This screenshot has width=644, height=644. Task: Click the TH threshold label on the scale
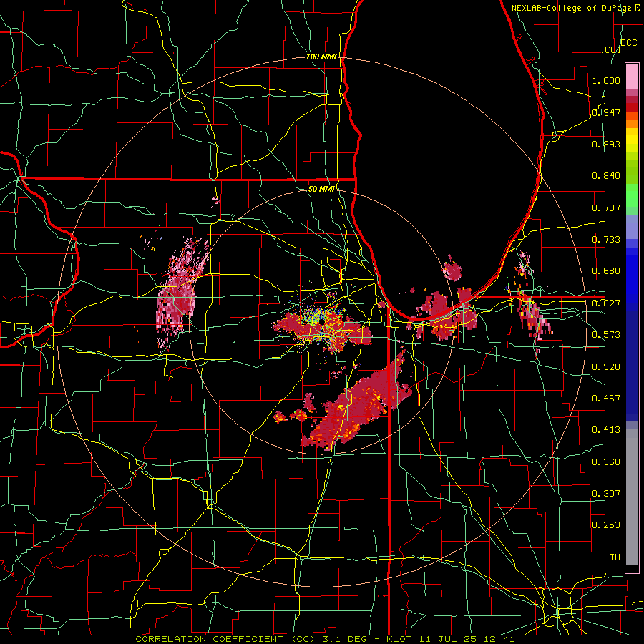point(615,557)
